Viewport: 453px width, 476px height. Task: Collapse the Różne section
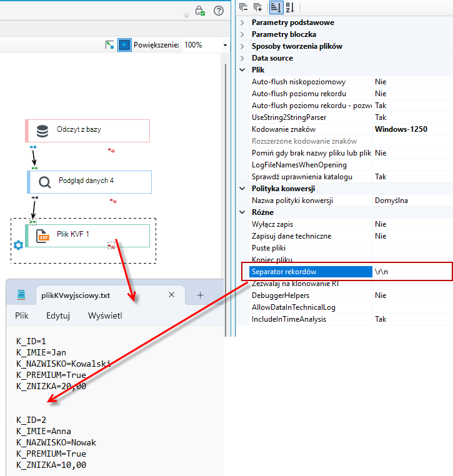click(x=242, y=212)
